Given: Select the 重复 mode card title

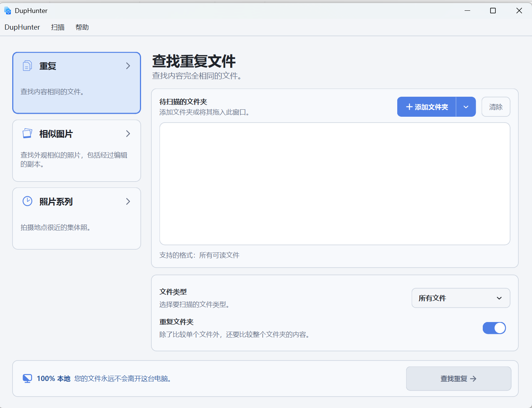Looking at the screenshot, I should (48, 66).
